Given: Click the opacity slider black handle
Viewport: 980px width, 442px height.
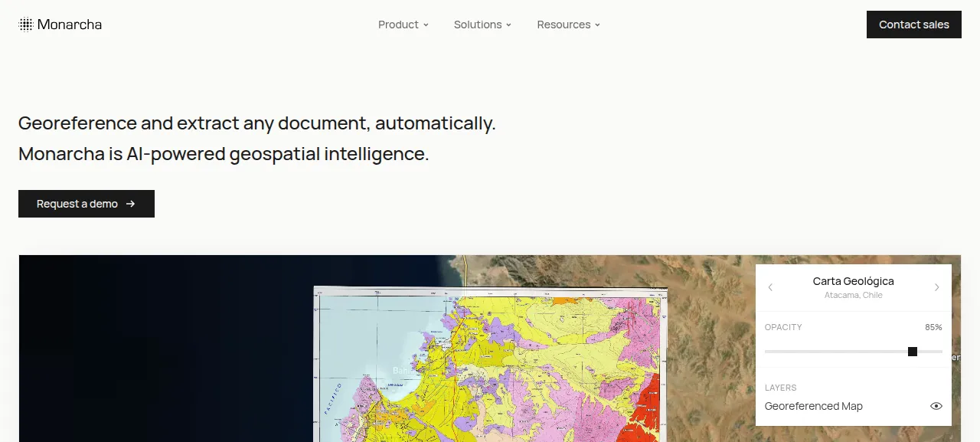Looking at the screenshot, I should pos(913,352).
